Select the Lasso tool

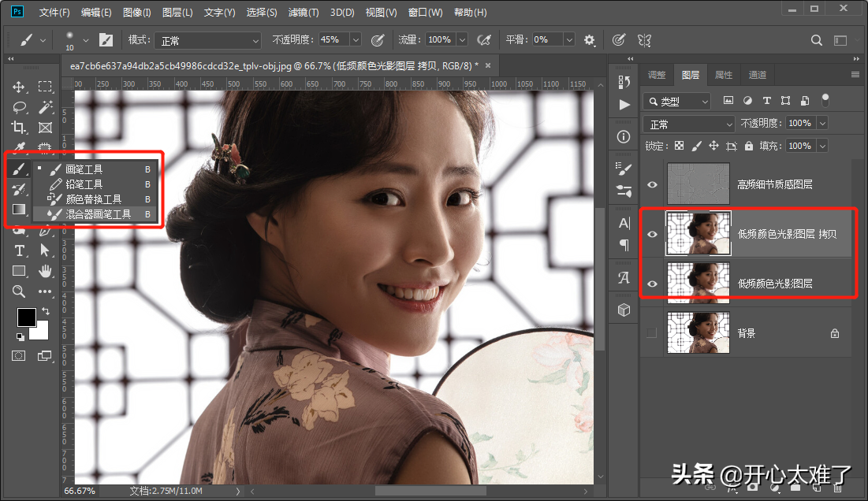pos(19,106)
